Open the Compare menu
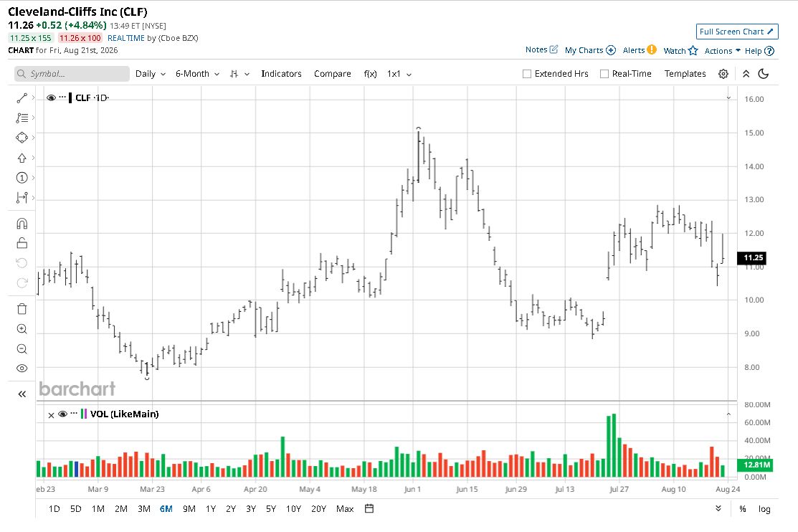The height and width of the screenshot is (532, 798). point(333,74)
